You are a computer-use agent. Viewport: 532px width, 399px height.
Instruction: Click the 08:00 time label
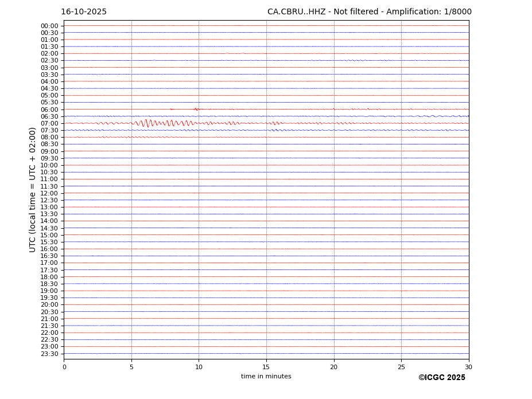[x=49, y=138]
